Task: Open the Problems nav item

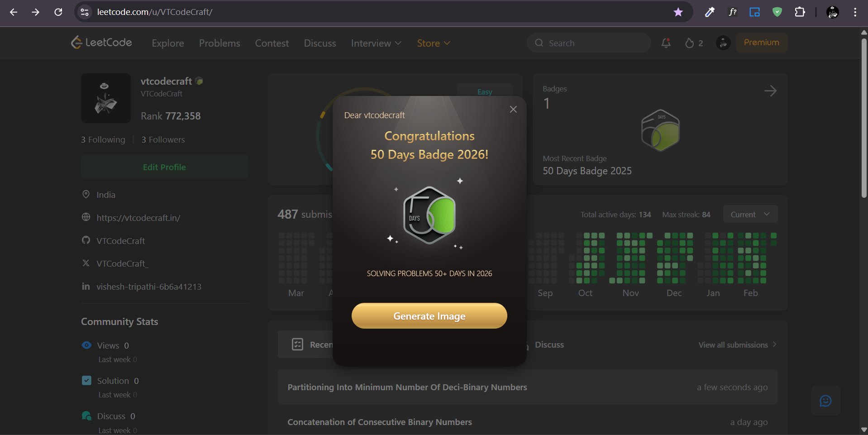Action: click(x=219, y=43)
